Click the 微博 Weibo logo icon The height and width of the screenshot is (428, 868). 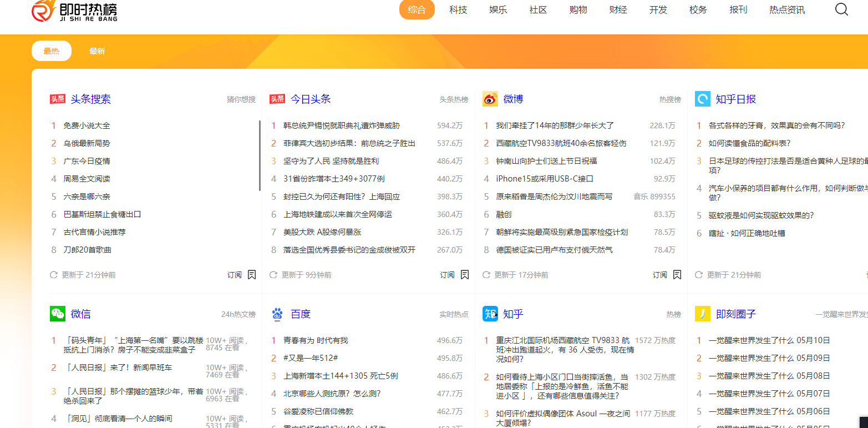(490, 99)
